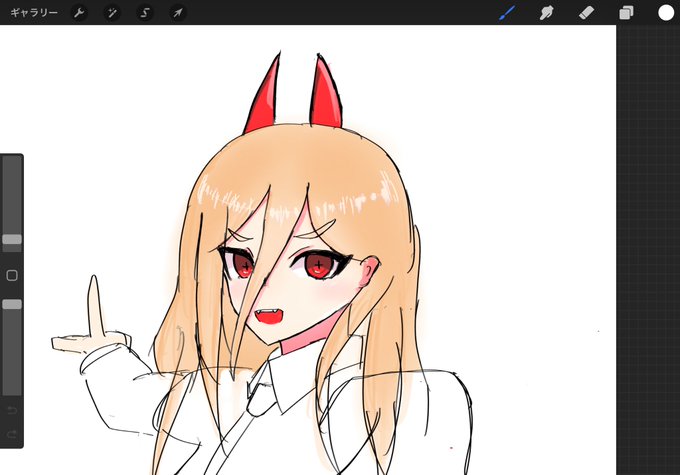Open the Layers panel
The height and width of the screenshot is (475, 680).
[x=626, y=13]
